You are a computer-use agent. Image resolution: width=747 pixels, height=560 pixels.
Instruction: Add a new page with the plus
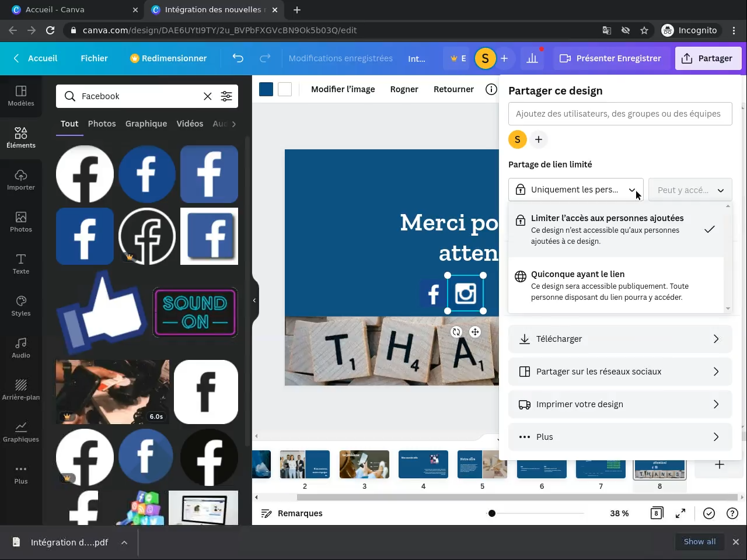pyautogui.click(x=720, y=464)
